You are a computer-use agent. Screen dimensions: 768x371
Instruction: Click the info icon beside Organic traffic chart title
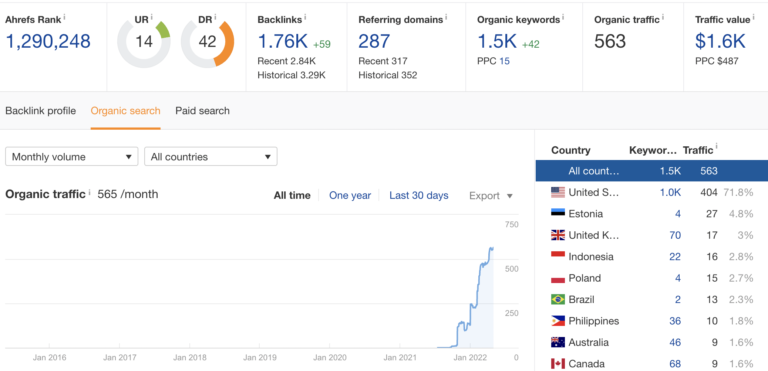pyautogui.click(x=89, y=192)
